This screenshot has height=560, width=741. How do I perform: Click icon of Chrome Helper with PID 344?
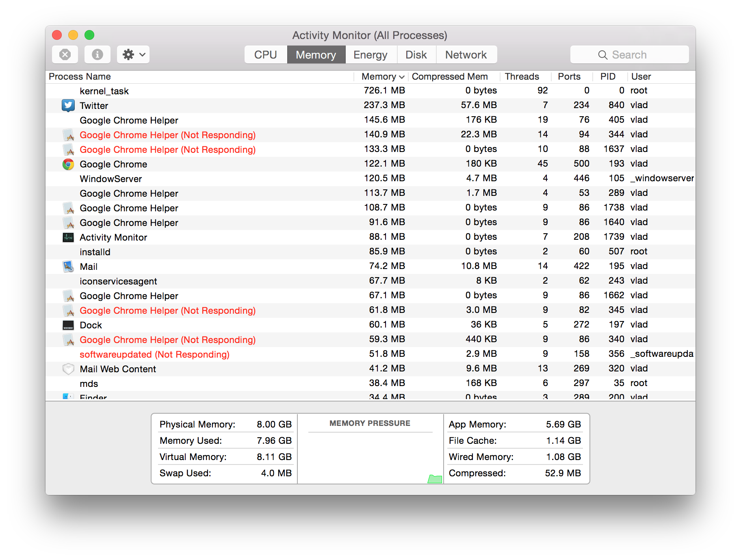[68, 135]
